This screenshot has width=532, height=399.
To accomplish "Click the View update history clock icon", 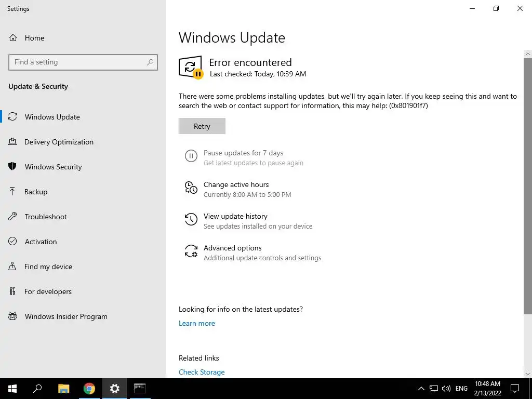I will point(191,219).
